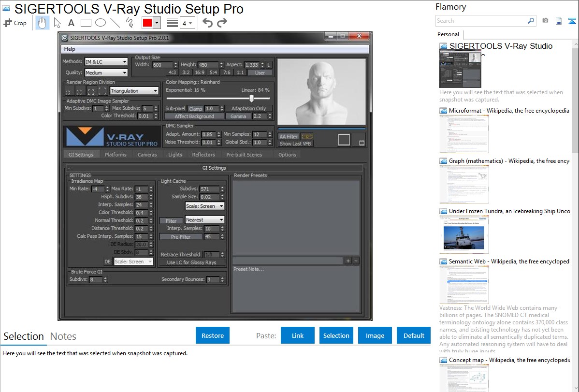This screenshot has width=579, height=392.
Task: Toggle the Clamp option
Action: point(195,109)
